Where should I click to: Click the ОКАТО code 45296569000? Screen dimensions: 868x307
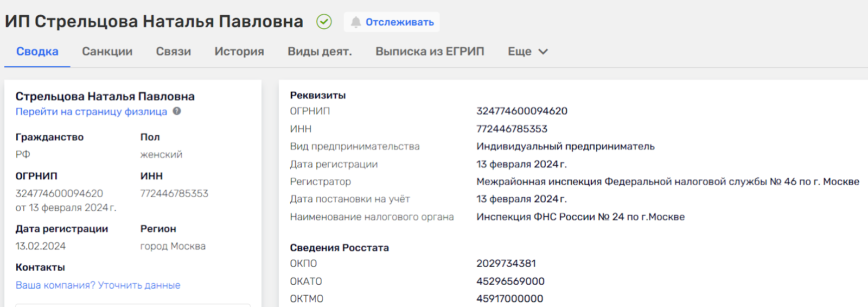point(510,281)
